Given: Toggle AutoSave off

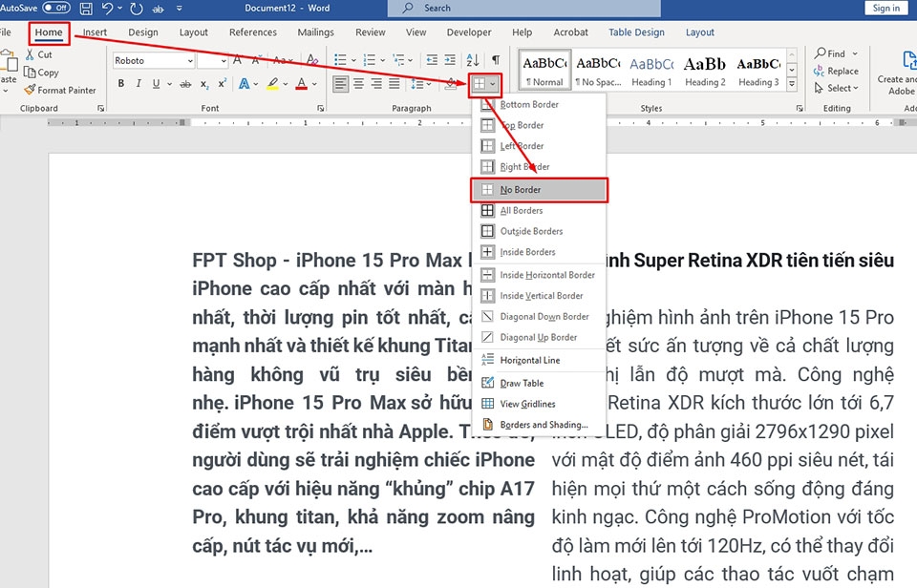Looking at the screenshot, I should [x=55, y=7].
